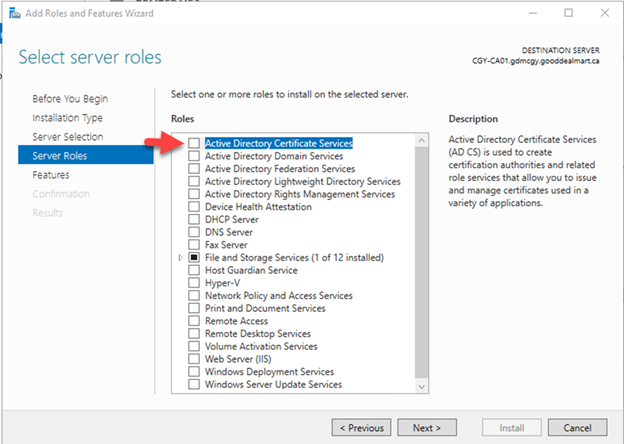Tick Windows Server Update Services checkbox
Screen dimensions: 624x444
pos(194,384)
